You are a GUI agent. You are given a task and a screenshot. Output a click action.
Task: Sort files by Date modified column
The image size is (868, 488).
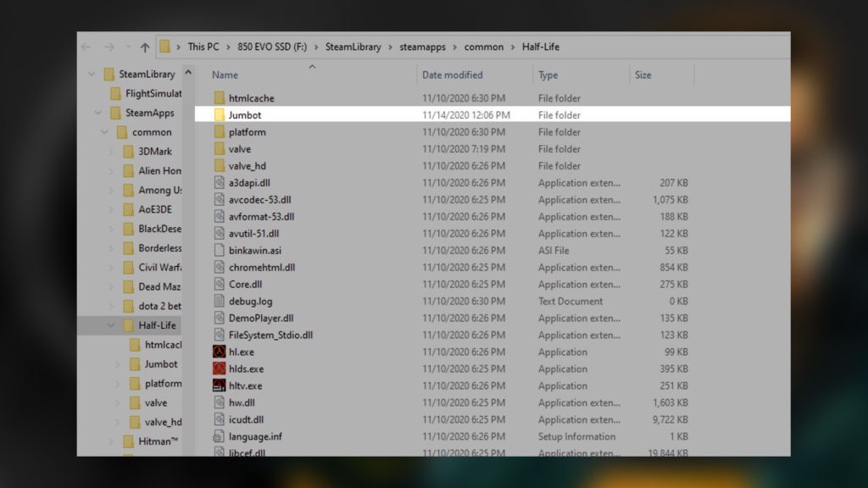453,75
